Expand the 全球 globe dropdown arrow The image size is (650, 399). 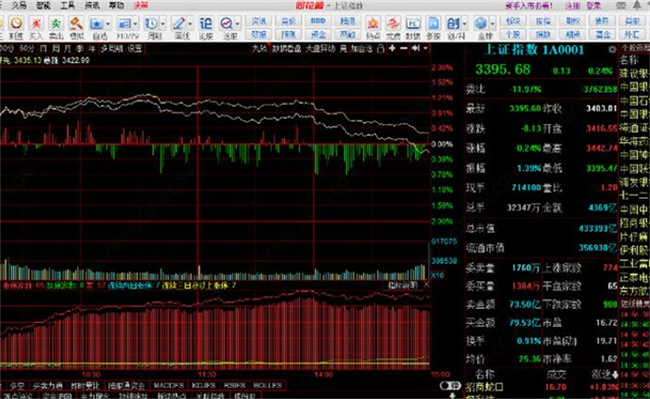[x=492, y=24]
